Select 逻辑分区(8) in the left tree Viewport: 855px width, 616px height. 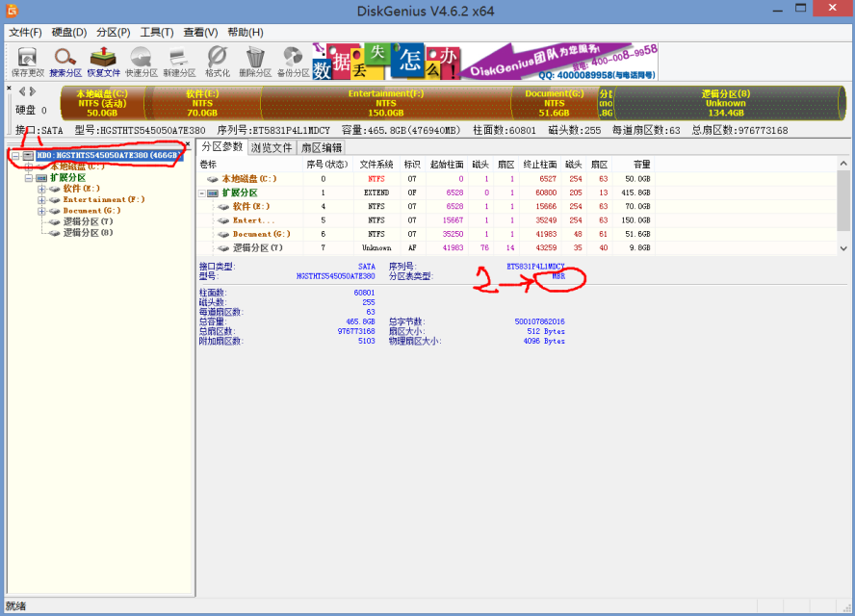88,233
